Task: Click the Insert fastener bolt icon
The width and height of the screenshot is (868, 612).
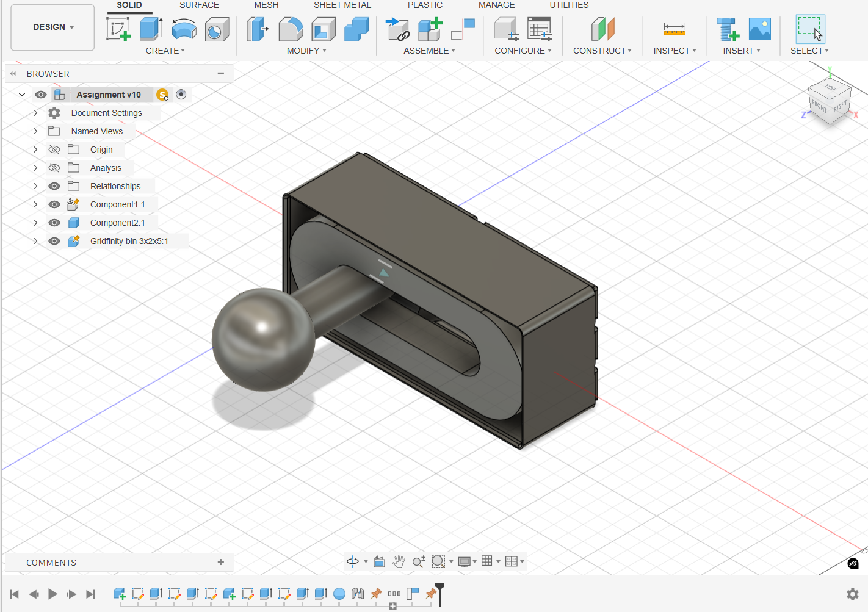Action: point(728,29)
